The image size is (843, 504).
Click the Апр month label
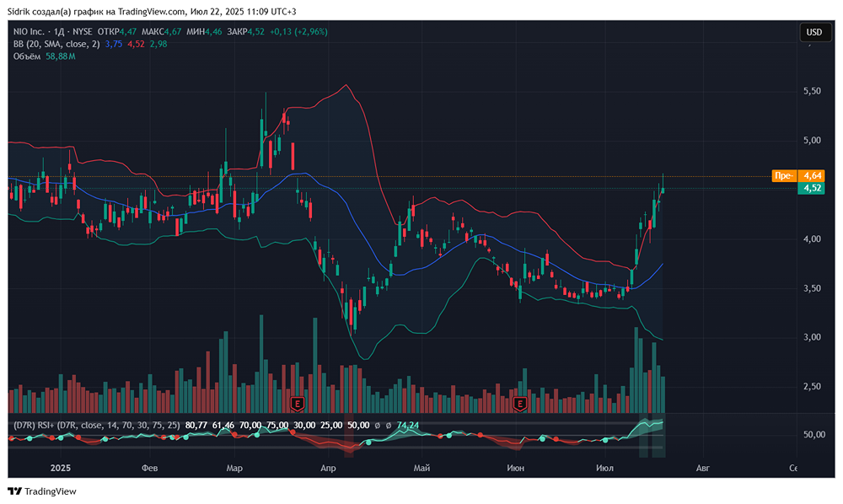point(328,468)
